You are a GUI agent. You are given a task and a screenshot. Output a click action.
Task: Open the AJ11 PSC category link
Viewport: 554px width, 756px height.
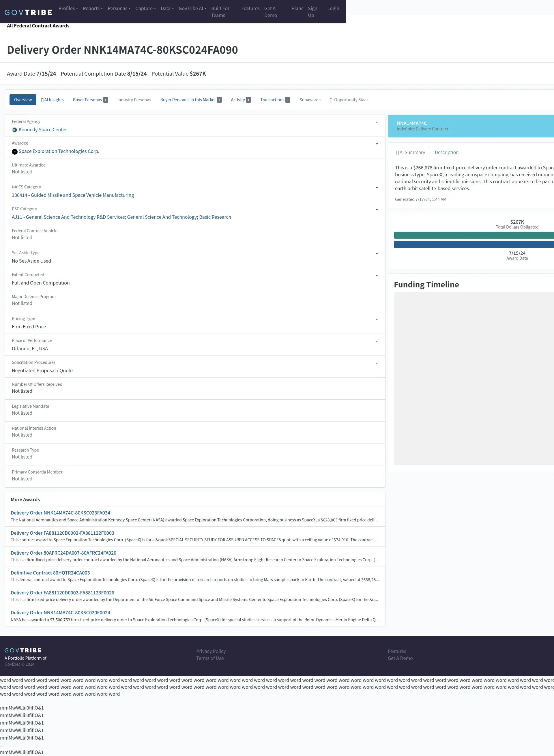[121, 217]
